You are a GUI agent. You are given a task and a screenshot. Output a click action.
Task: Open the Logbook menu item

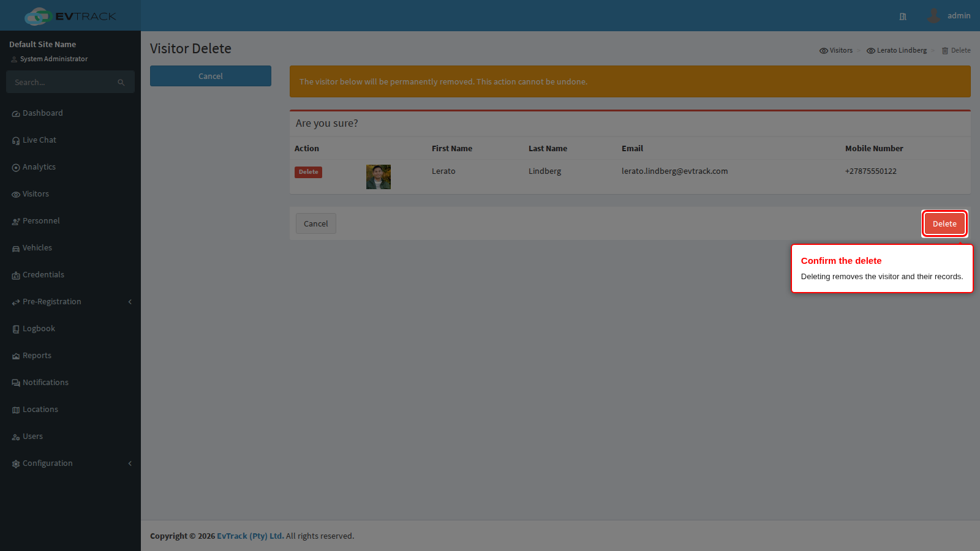pos(70,329)
